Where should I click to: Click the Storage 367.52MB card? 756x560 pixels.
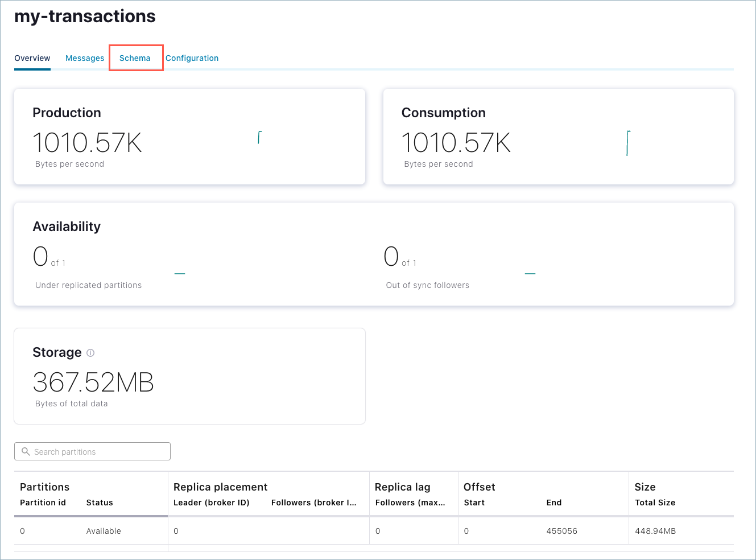(189, 376)
